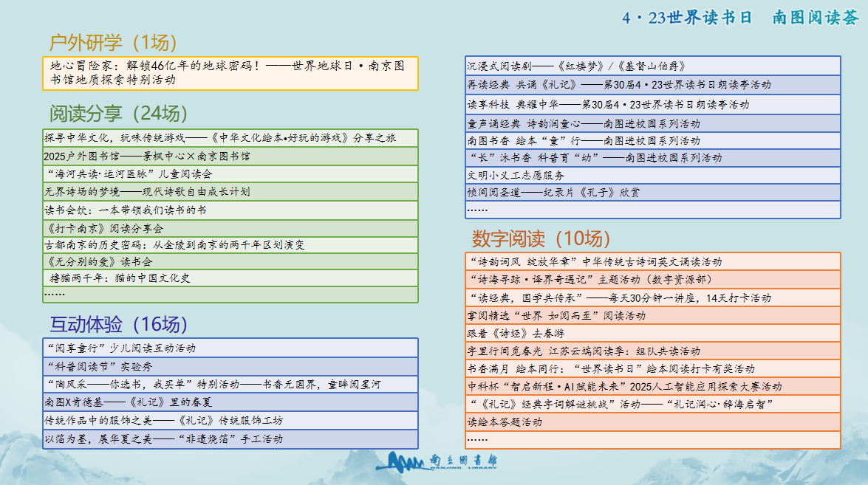Click '"诗海寻踪·译界奇遇记"主题活动' row

point(653,280)
